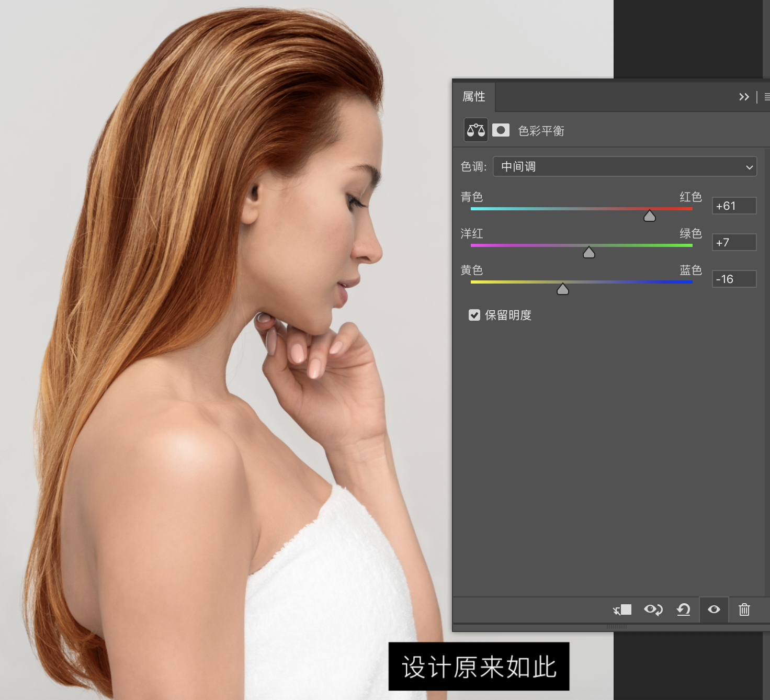Click the 蓝色 label
Viewport: 770px width, 700px height.
690,270
